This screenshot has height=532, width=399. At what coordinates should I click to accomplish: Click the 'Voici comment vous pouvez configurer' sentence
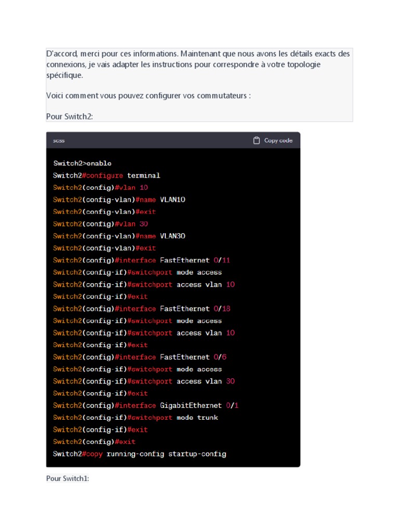(149, 96)
